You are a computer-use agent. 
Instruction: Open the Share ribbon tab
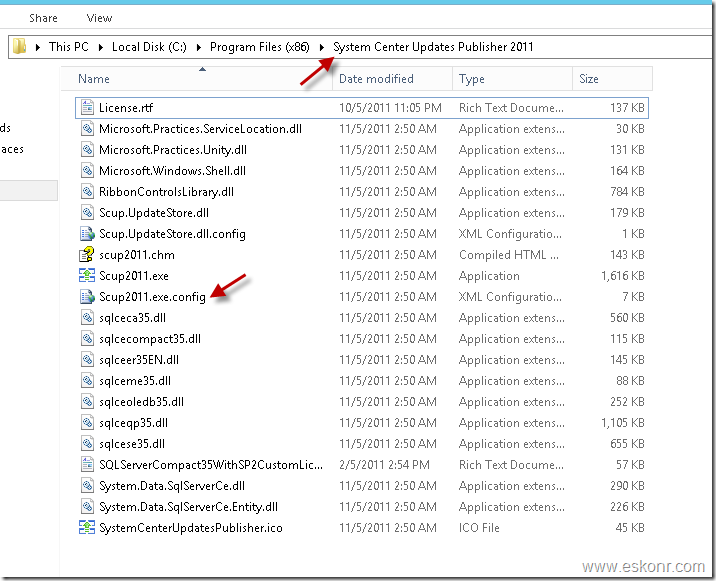[43, 18]
